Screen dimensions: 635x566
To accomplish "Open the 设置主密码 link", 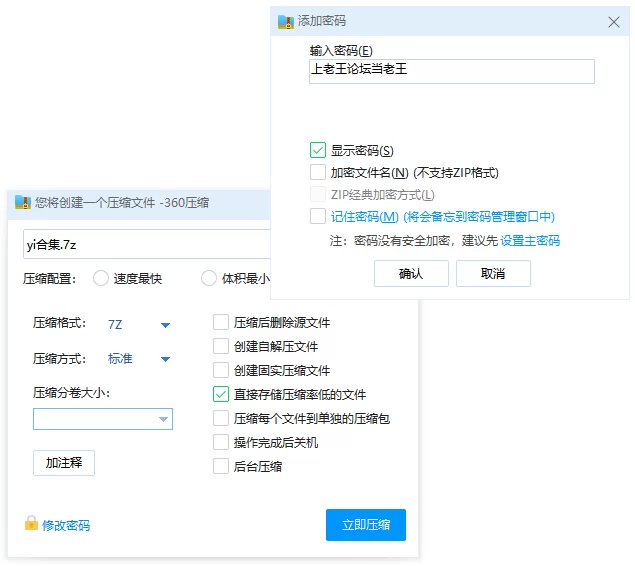I will point(530,241).
